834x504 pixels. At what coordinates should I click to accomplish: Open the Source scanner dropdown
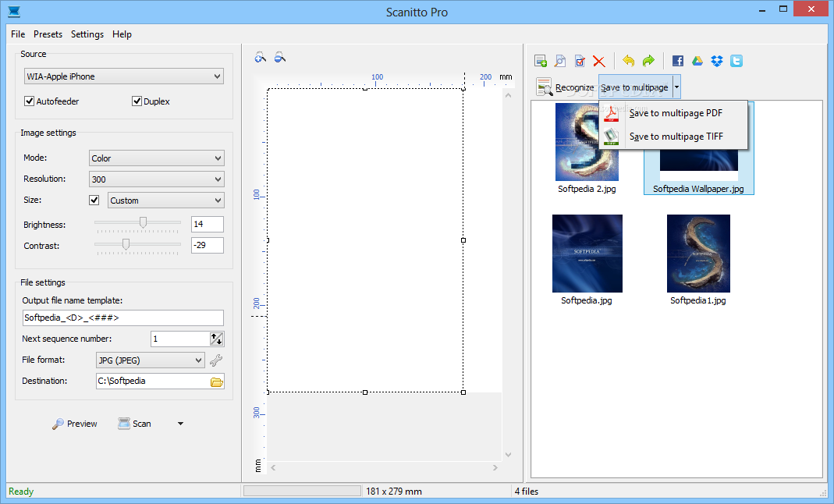coord(123,76)
